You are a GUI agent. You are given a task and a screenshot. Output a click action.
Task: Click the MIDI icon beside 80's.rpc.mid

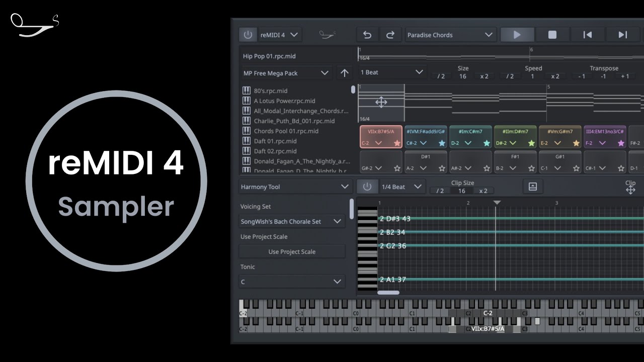247,90
